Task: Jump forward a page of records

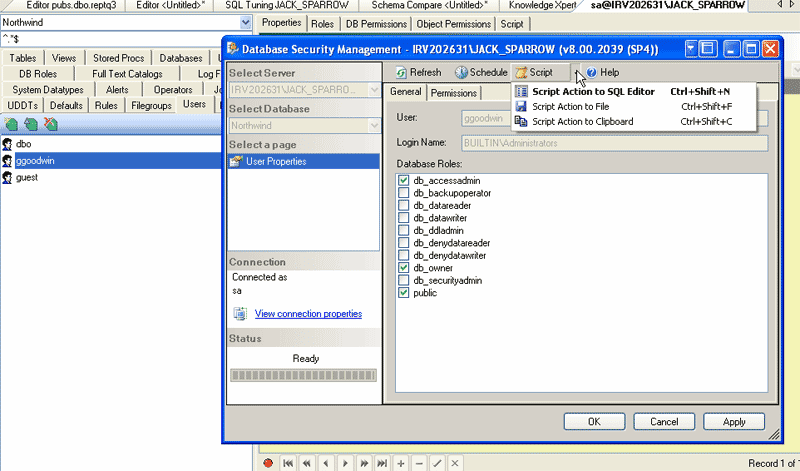Action: point(364,463)
